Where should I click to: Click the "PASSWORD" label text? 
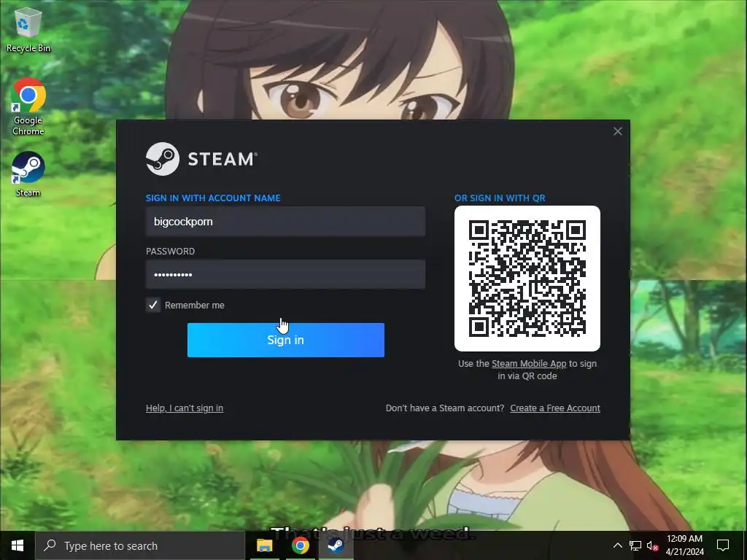(x=170, y=252)
